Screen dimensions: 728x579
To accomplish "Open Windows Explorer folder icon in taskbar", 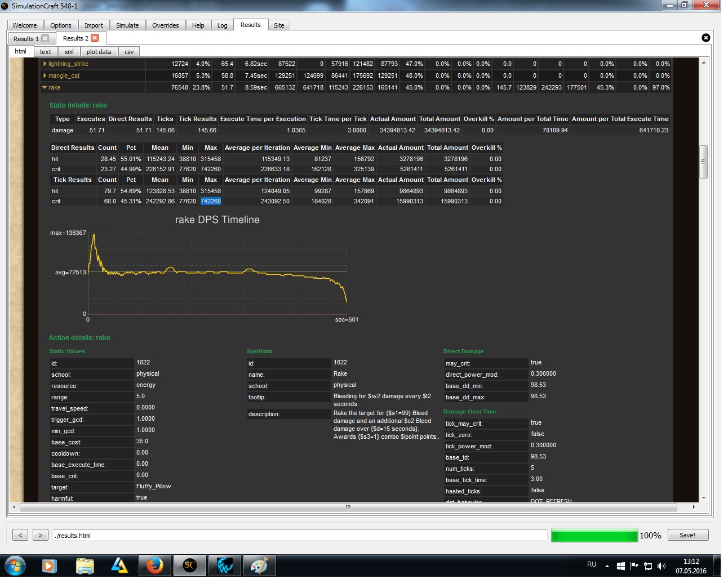I will (85, 565).
